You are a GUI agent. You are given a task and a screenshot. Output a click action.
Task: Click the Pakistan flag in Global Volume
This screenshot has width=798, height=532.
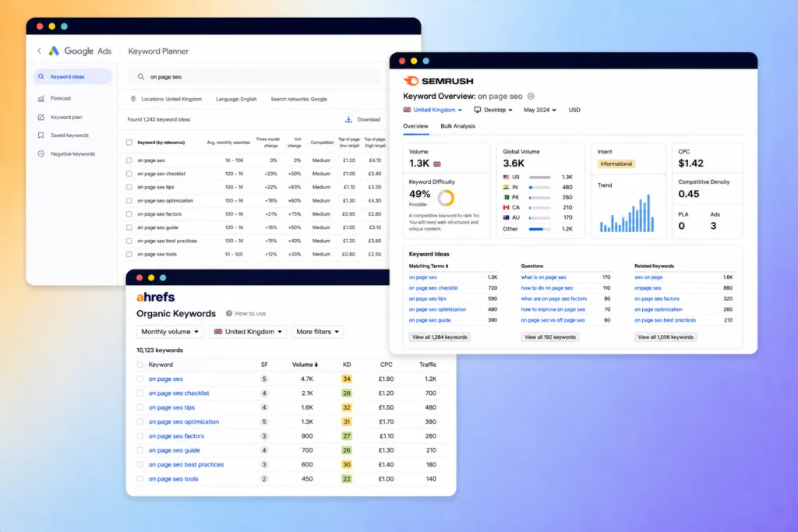[x=506, y=197]
